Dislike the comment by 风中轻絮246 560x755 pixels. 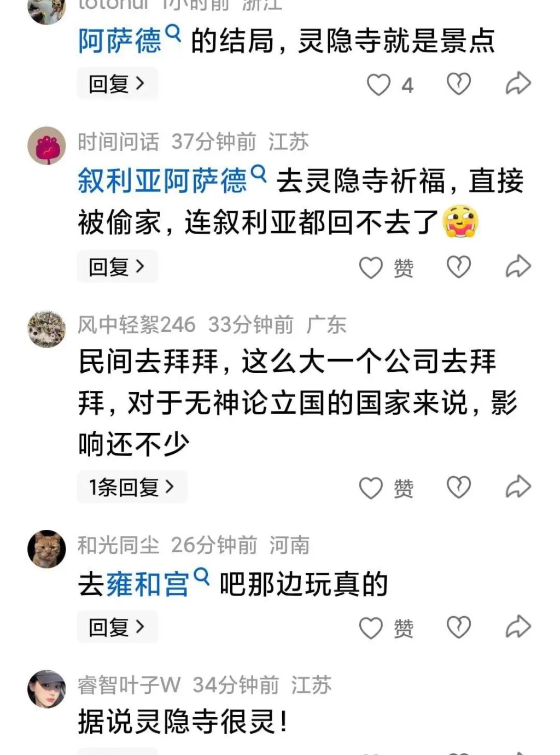458,487
